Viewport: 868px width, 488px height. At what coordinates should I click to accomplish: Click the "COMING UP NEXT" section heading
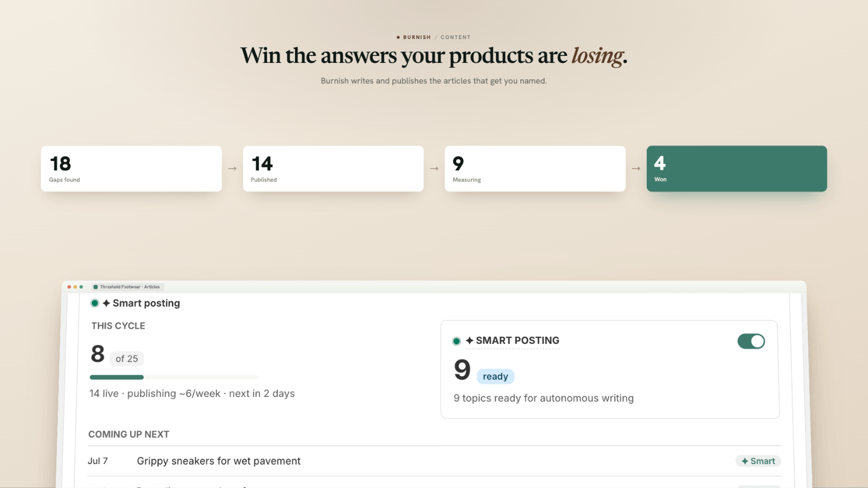129,434
